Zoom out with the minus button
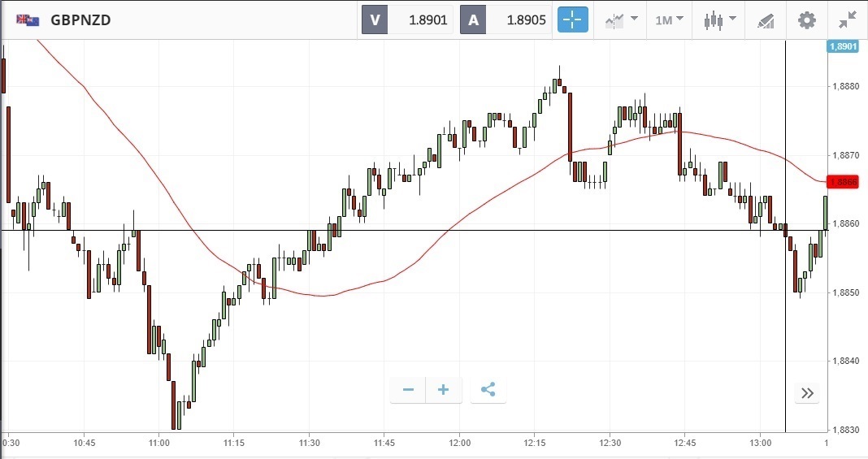This screenshot has width=868, height=459. 408,390
